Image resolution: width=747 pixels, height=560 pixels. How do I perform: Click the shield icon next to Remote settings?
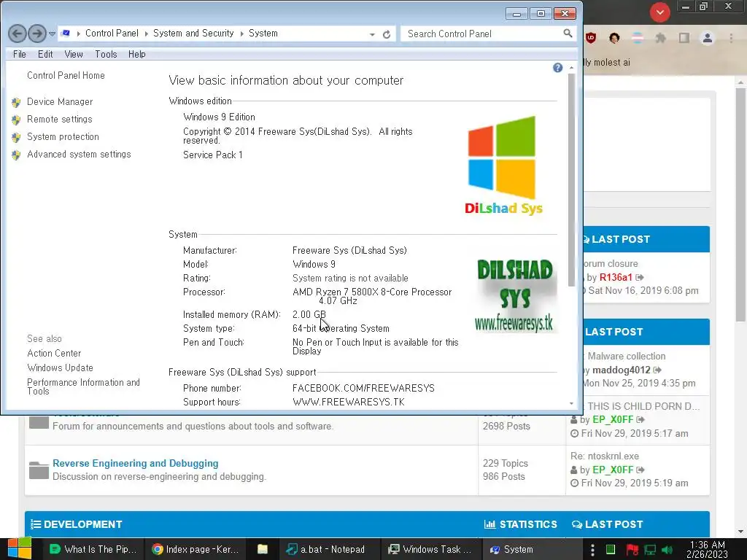[16, 120]
